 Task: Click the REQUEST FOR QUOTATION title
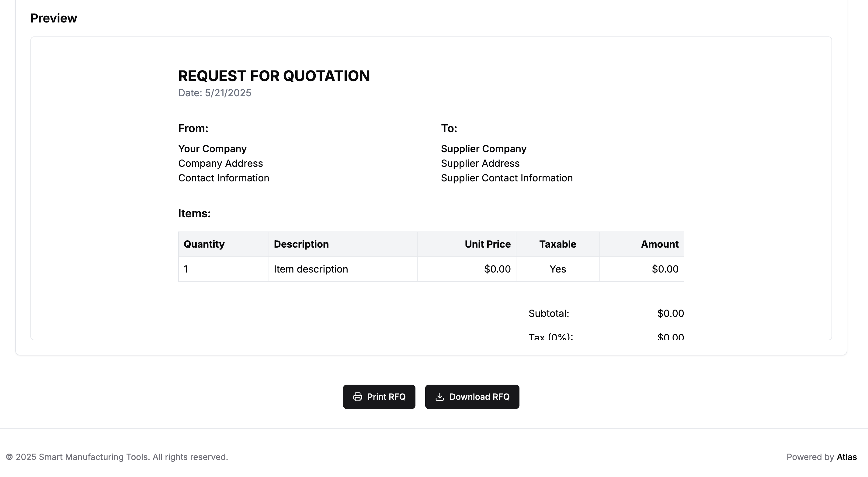pos(274,76)
